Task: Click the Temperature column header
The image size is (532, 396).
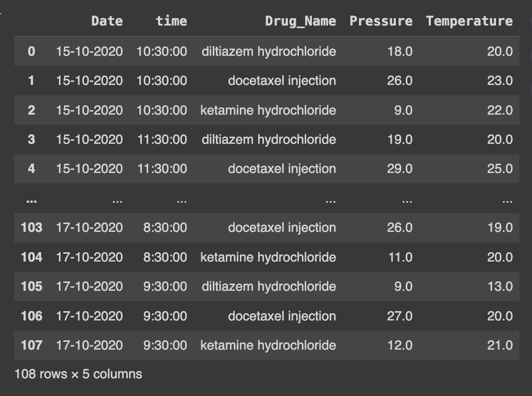Action: point(469,21)
